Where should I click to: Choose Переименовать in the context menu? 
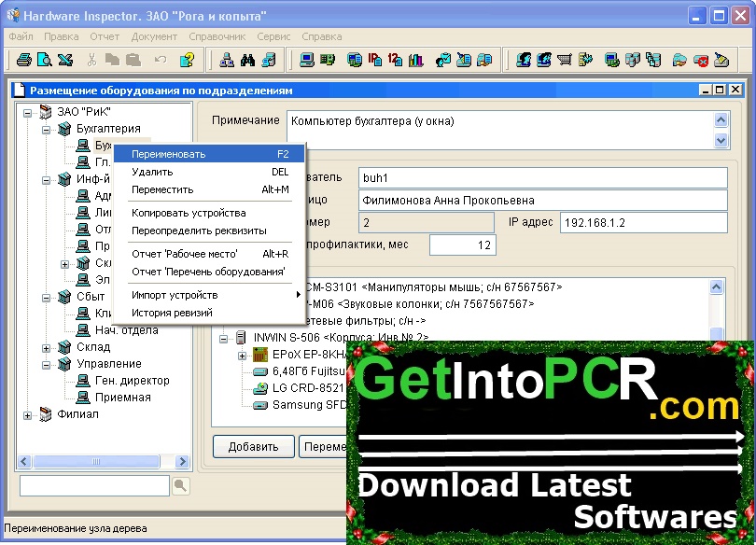(209, 154)
